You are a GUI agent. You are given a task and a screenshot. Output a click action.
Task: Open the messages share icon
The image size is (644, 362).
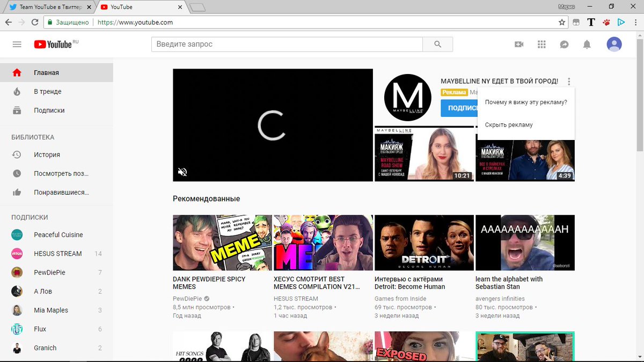point(564,45)
